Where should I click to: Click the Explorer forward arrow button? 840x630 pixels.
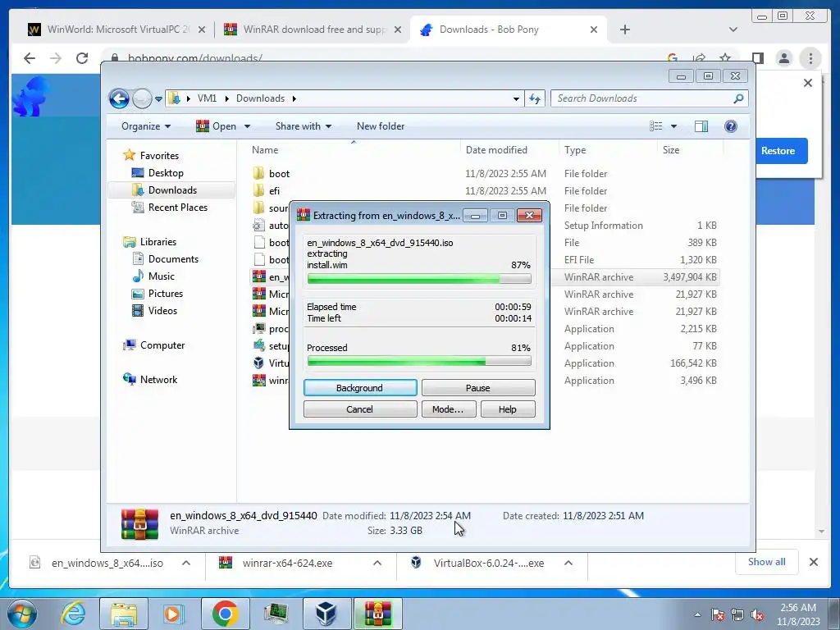142,98
